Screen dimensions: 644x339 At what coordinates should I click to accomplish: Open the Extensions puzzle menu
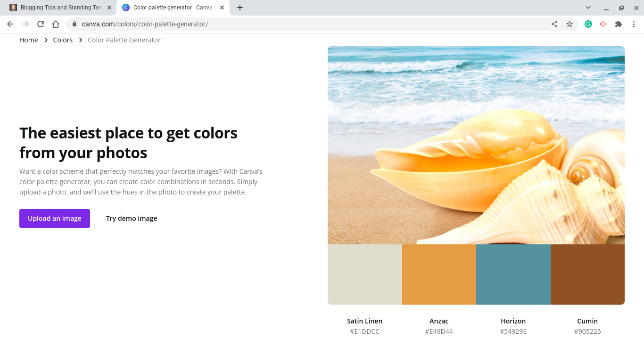619,24
